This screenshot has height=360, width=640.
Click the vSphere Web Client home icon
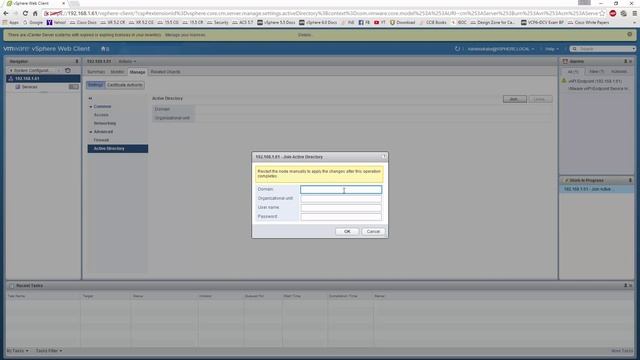(x=105, y=49)
